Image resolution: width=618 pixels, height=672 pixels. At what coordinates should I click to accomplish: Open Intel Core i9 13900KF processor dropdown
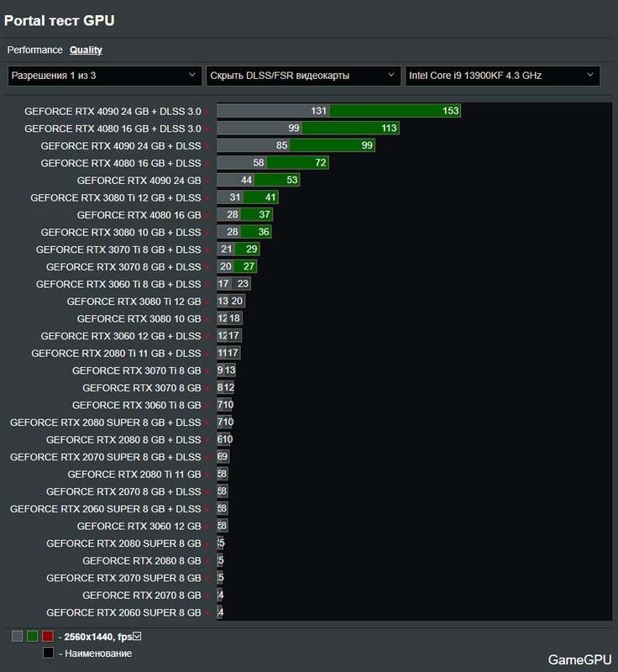[x=502, y=76]
